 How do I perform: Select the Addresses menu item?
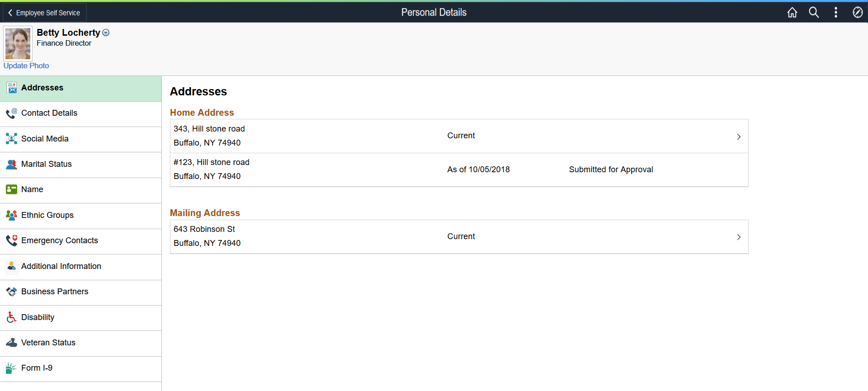click(81, 89)
